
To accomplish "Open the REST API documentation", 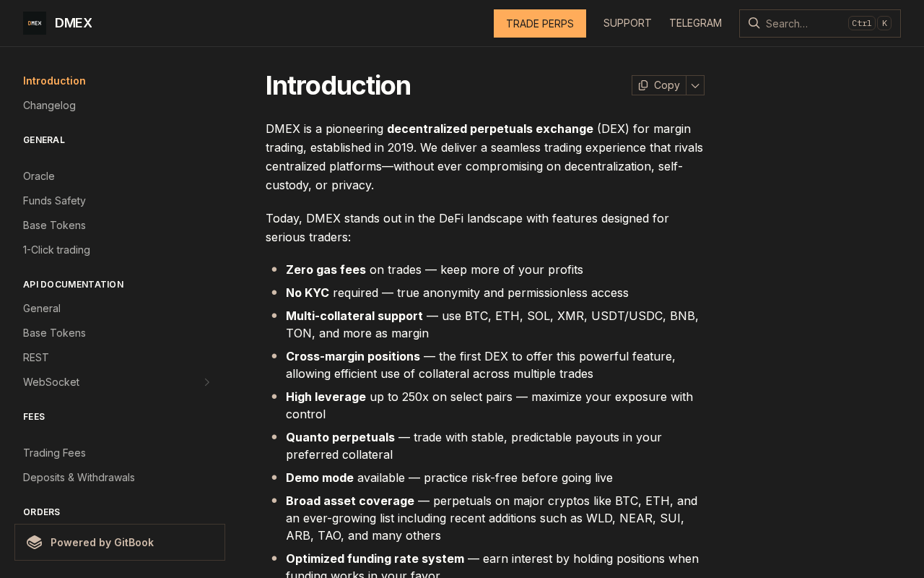I will [x=36, y=358].
